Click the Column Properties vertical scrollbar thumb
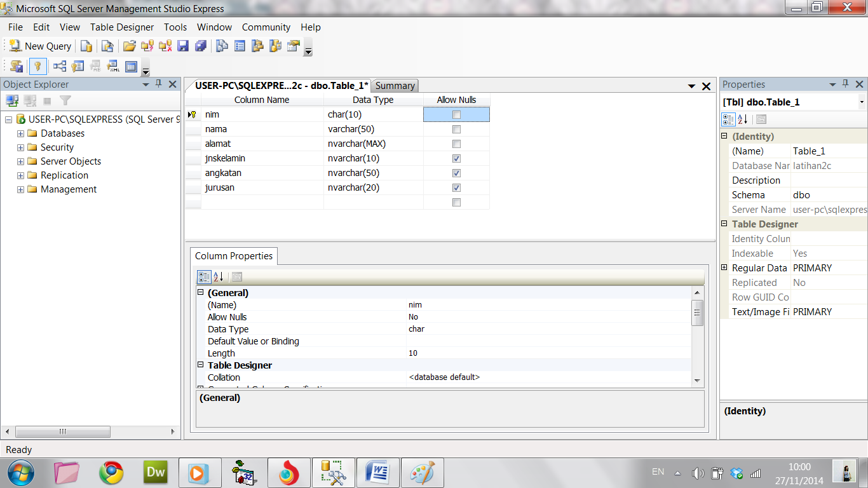This screenshot has width=868, height=488. [698, 313]
